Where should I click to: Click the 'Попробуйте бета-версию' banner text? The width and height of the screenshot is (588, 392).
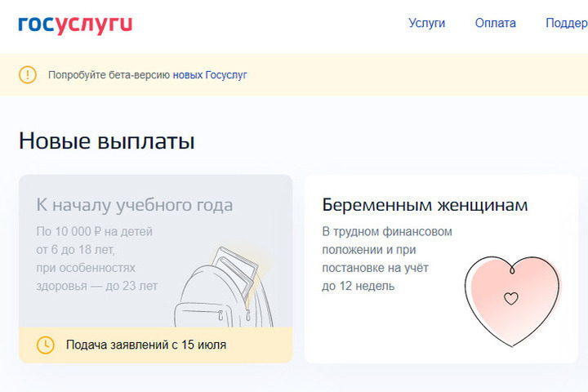109,75
